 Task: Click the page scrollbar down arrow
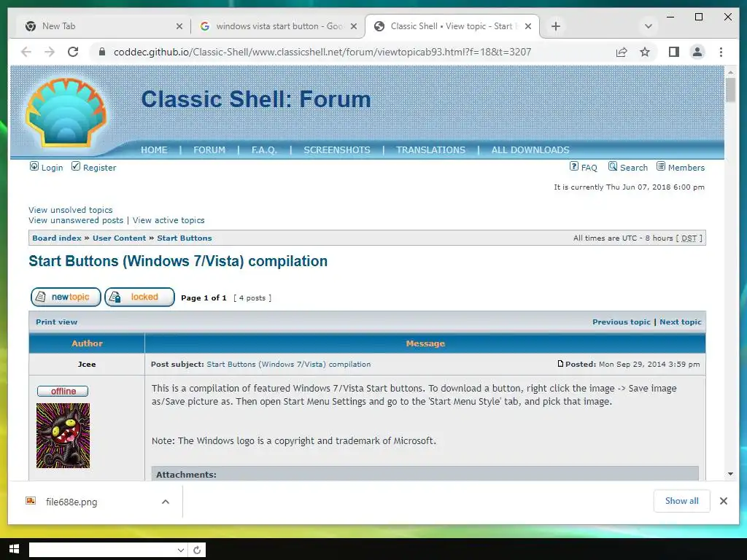click(730, 474)
